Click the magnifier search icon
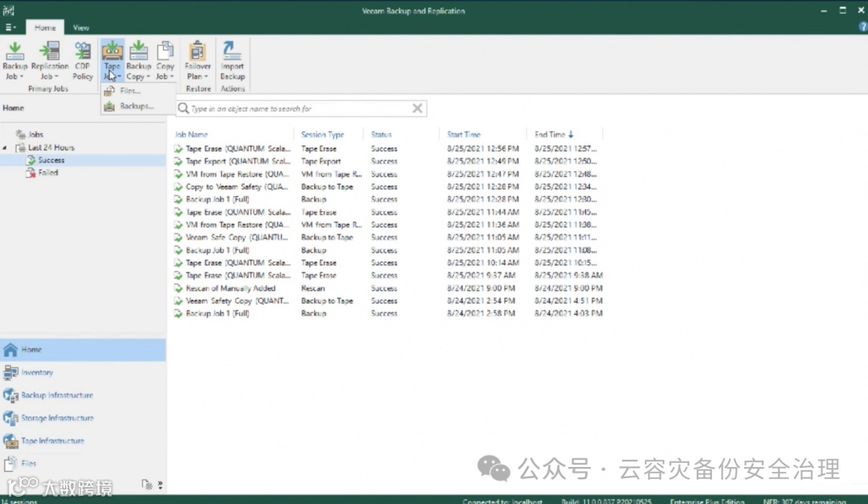Screen dimensions: 868x504 pos(183,109)
